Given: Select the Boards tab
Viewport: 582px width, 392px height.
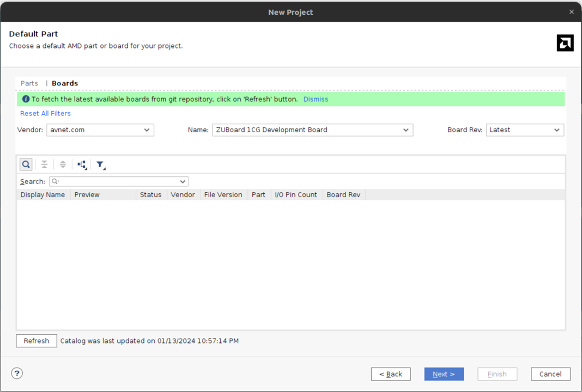Looking at the screenshot, I should [x=65, y=83].
